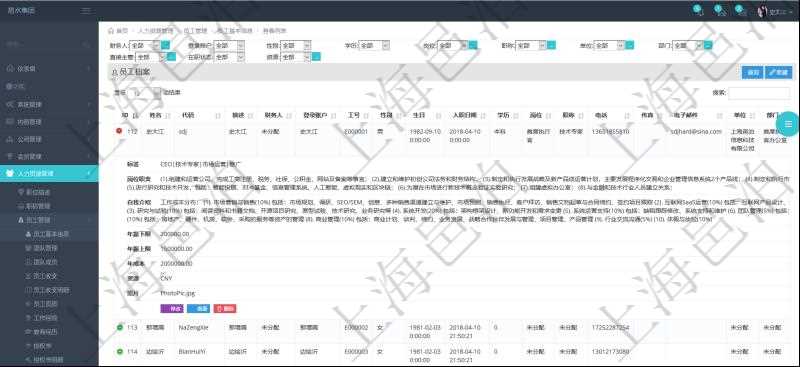Open the 财务人 filter dropdown
Image resolution: width=800 pixels, height=367 pixels.
(145, 45)
